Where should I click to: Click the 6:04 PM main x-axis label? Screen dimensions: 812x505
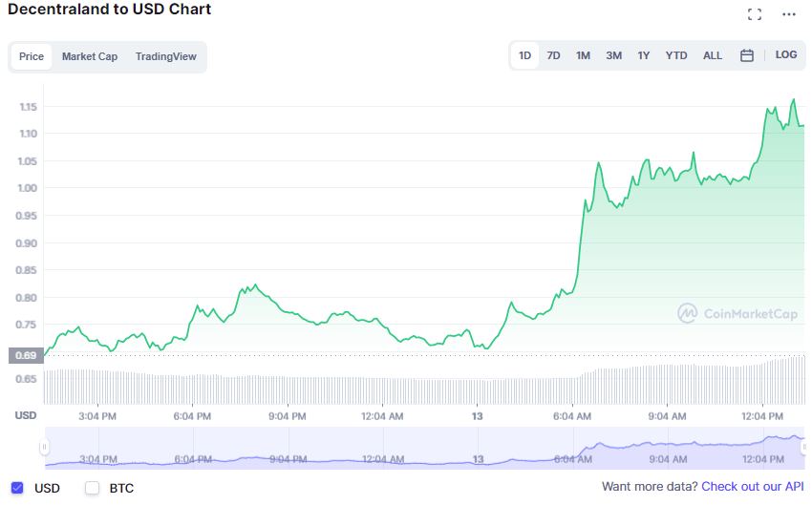(x=192, y=416)
